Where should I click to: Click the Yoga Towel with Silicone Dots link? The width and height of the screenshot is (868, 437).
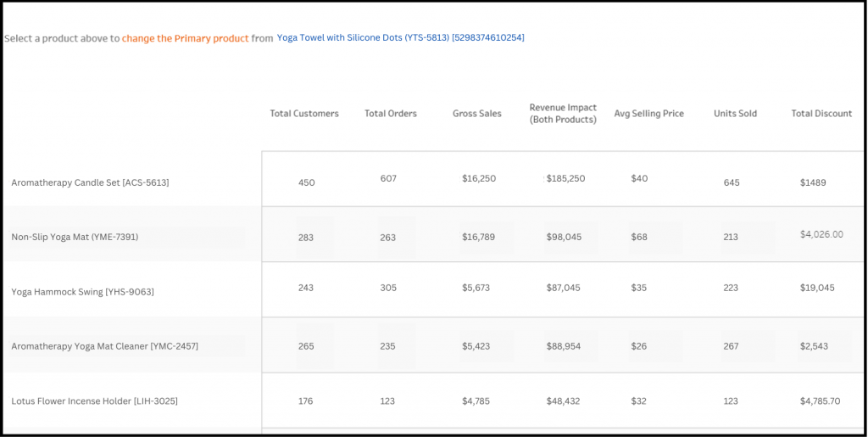pyautogui.click(x=400, y=37)
